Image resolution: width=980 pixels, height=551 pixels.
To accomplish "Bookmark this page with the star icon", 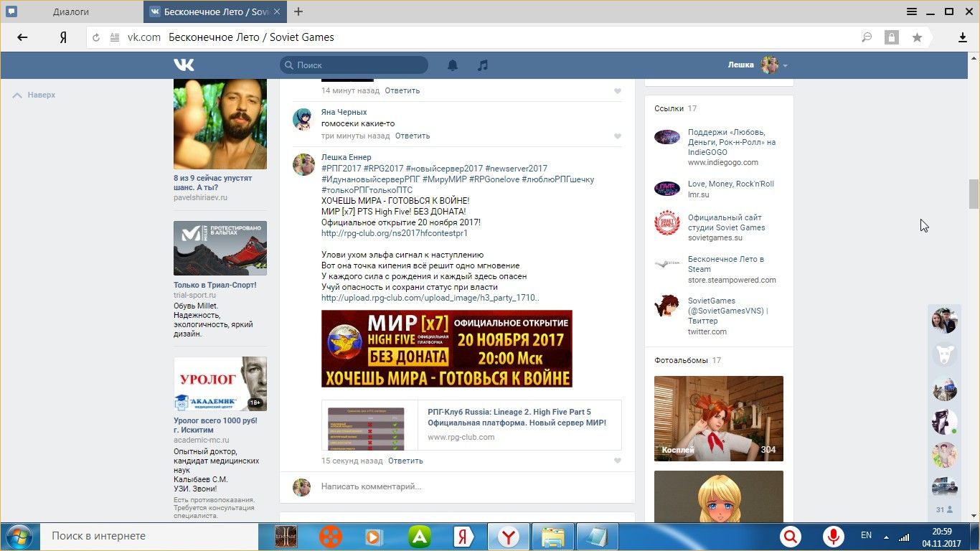I will coord(917,37).
